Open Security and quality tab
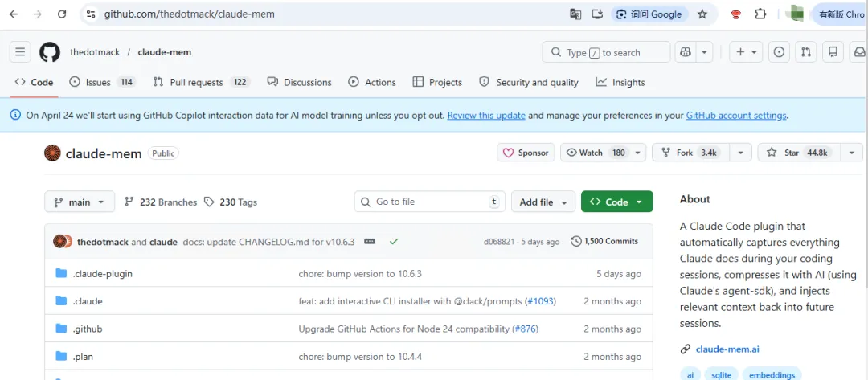This screenshot has width=868, height=380. [529, 83]
